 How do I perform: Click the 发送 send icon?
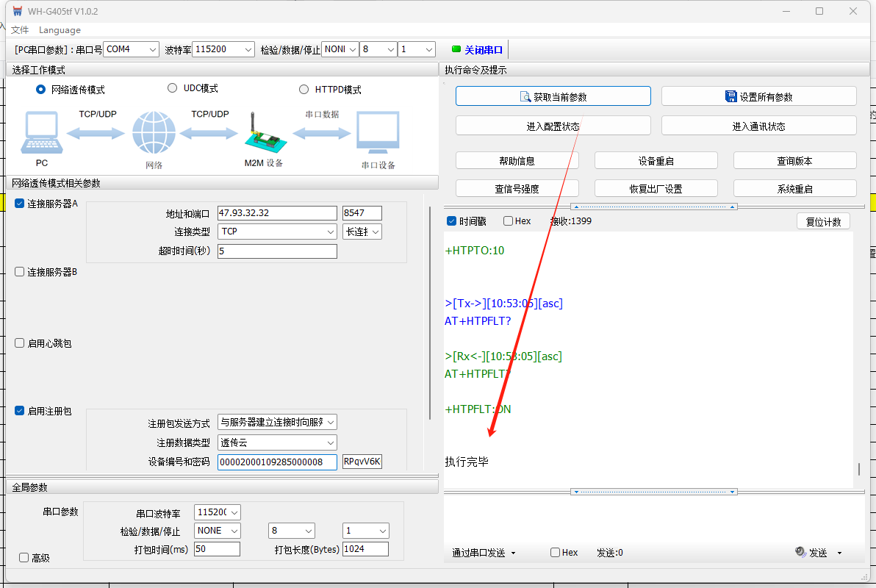click(x=801, y=552)
